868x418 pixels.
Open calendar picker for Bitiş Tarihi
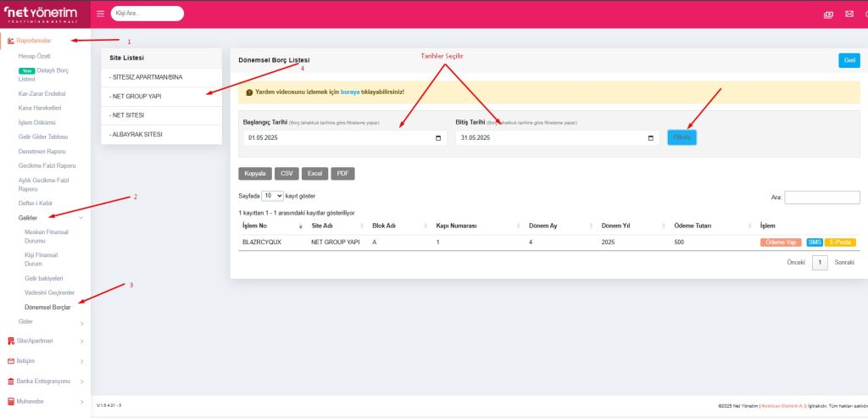point(650,138)
